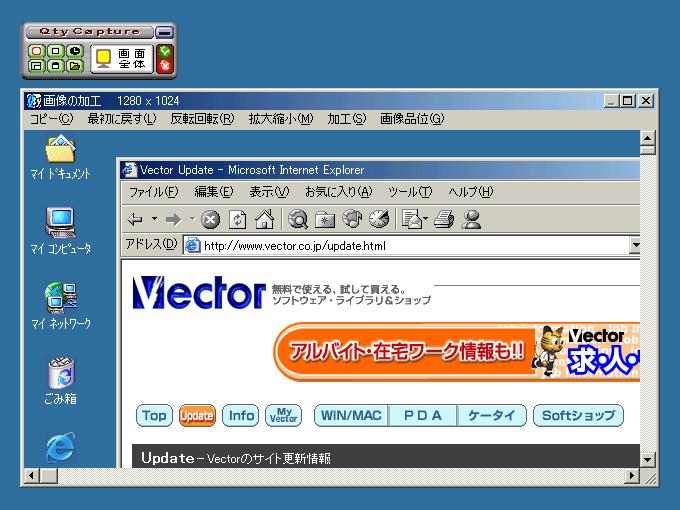The image size is (680, 510).
Task: Click the vertical scrollbar up arrow
Action: click(647, 138)
